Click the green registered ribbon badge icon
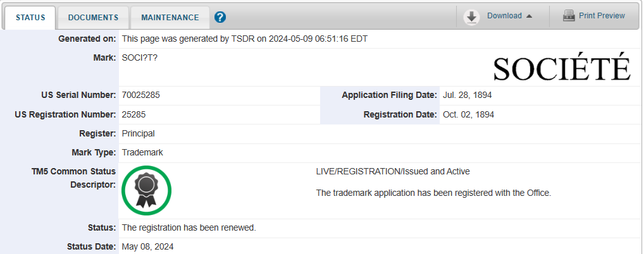This screenshot has width=644, height=254. tap(146, 190)
